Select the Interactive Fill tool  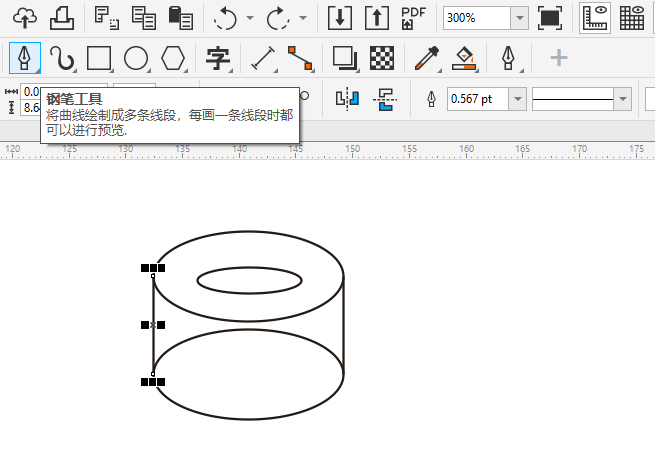[464, 58]
